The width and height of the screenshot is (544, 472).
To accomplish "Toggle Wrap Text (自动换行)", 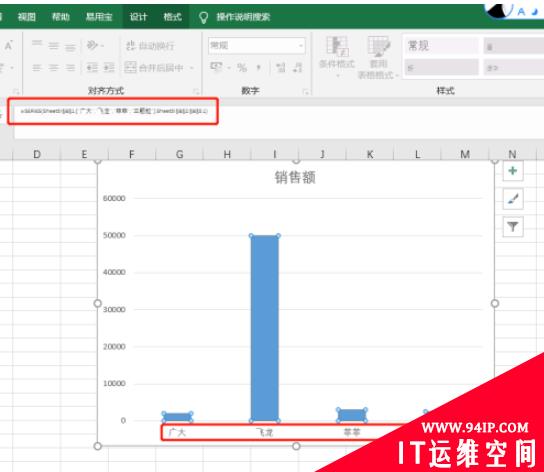I will point(150,45).
